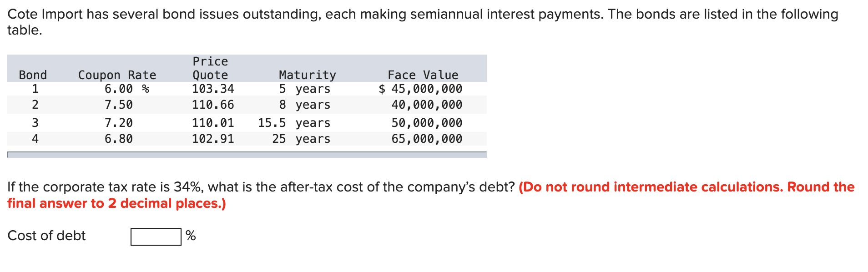Select the 15.5 years maturity cell
This screenshot has height=272, width=868.
294,122
